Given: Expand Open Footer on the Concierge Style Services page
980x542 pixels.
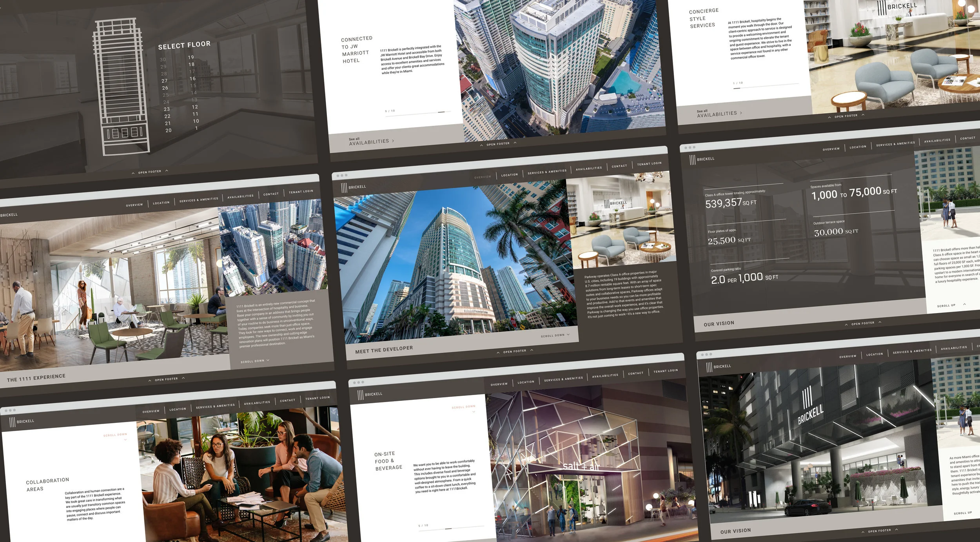Looking at the screenshot, I should pos(846,116).
